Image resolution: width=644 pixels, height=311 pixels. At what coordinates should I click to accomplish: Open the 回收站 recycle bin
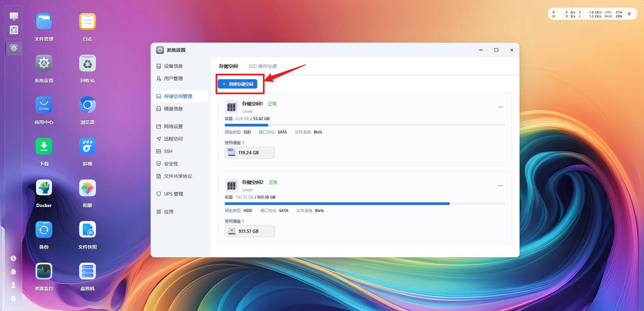click(x=88, y=63)
